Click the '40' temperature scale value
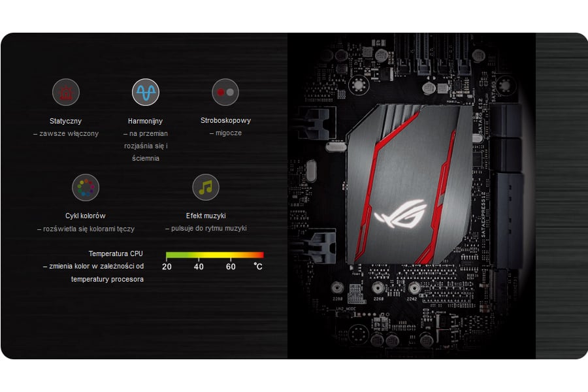588x392 pixels. 199,267
